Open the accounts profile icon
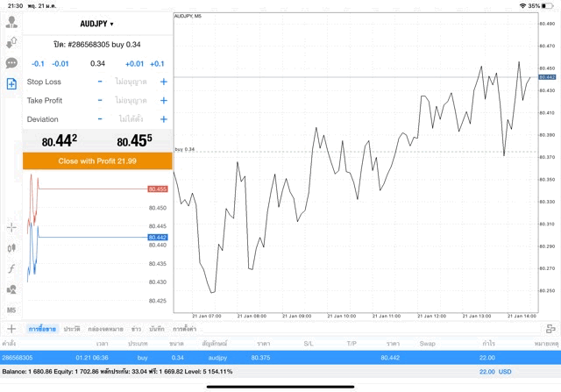This screenshot has width=561, height=392. 11,22
